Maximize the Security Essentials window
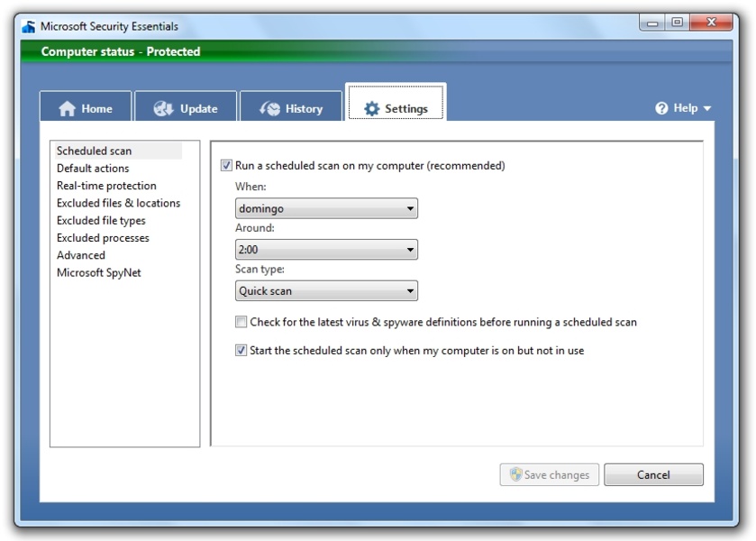This screenshot has width=756, height=541. [678, 23]
